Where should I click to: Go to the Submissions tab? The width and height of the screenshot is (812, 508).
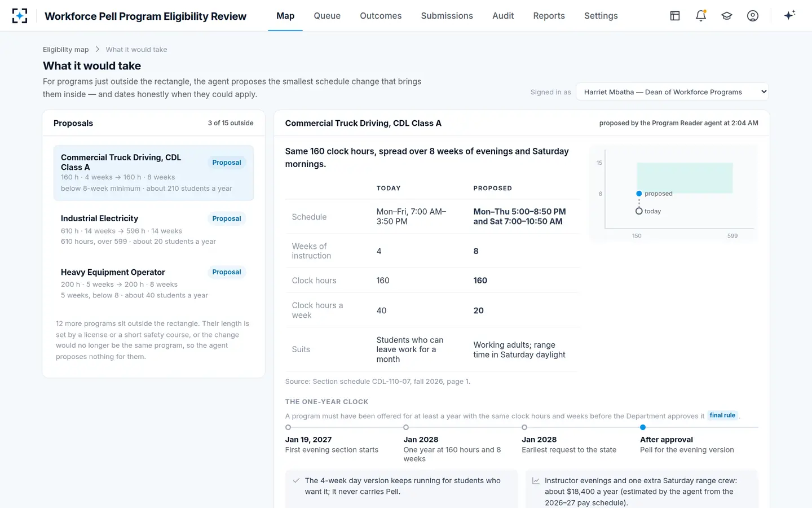point(447,16)
